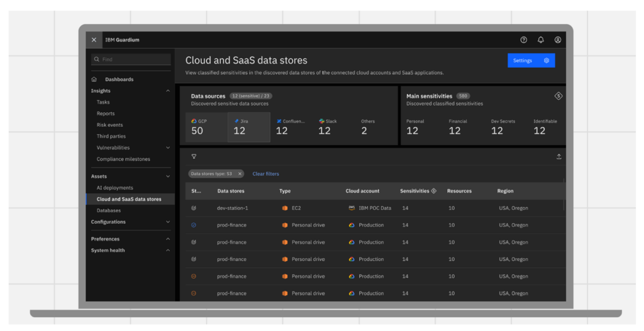Click the icon beside Main sensitivities panel
The image size is (644, 331).
(x=558, y=96)
